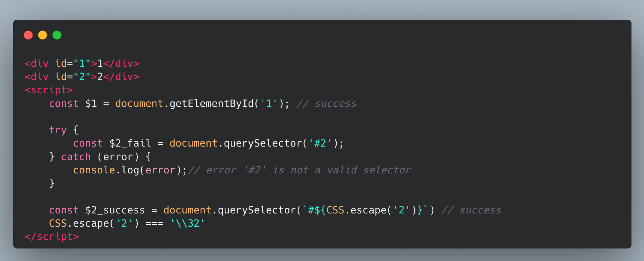
Task: Click console in console.log line
Action: tap(94, 170)
